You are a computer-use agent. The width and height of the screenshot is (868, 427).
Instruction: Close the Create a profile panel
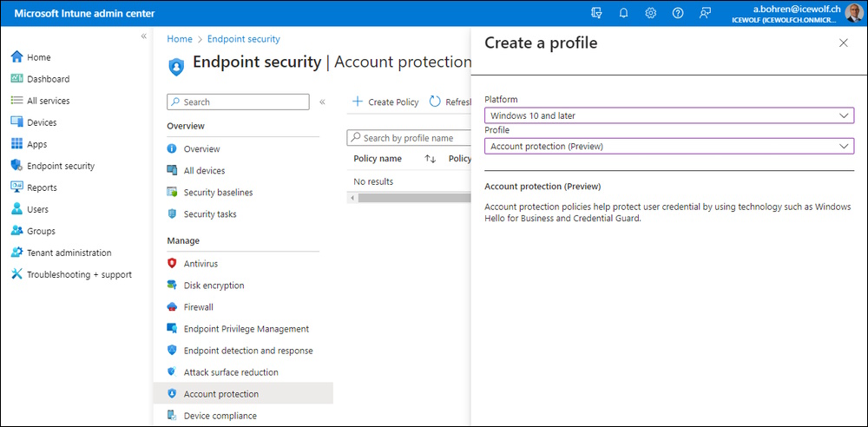point(843,43)
